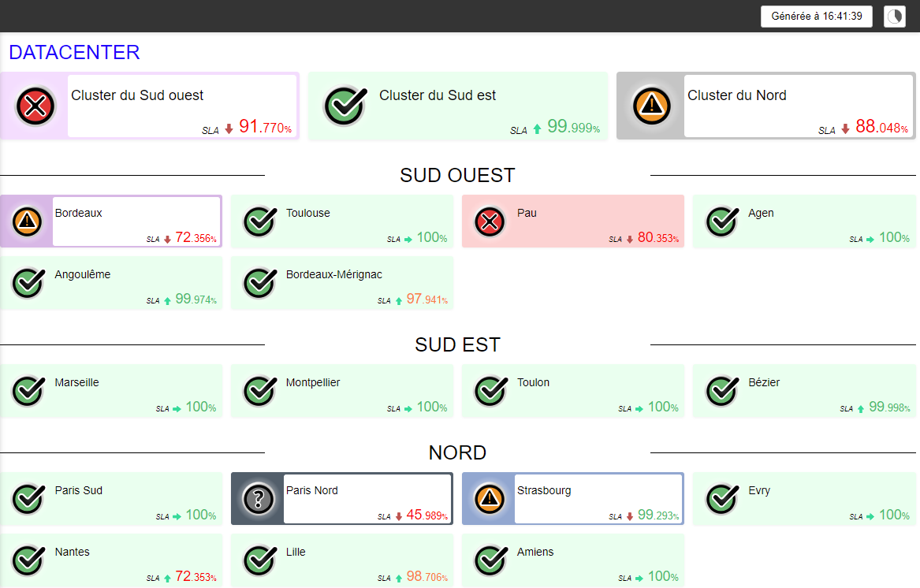Click the Strasbourg orange warning icon
Screen dimensions: 920x588
click(x=490, y=499)
